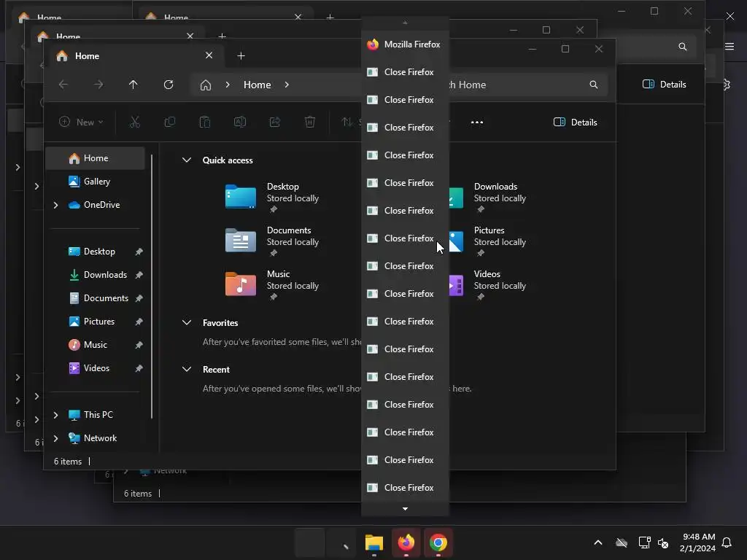Open Desktop folder in Quick access

click(271, 197)
